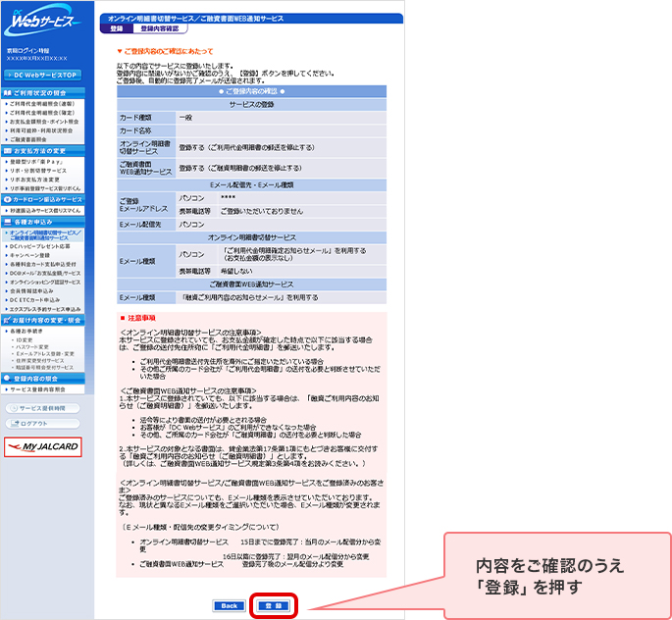Open 利用可能枠・利用状況照会 link
Screen dimensions: 672x620
point(41,130)
